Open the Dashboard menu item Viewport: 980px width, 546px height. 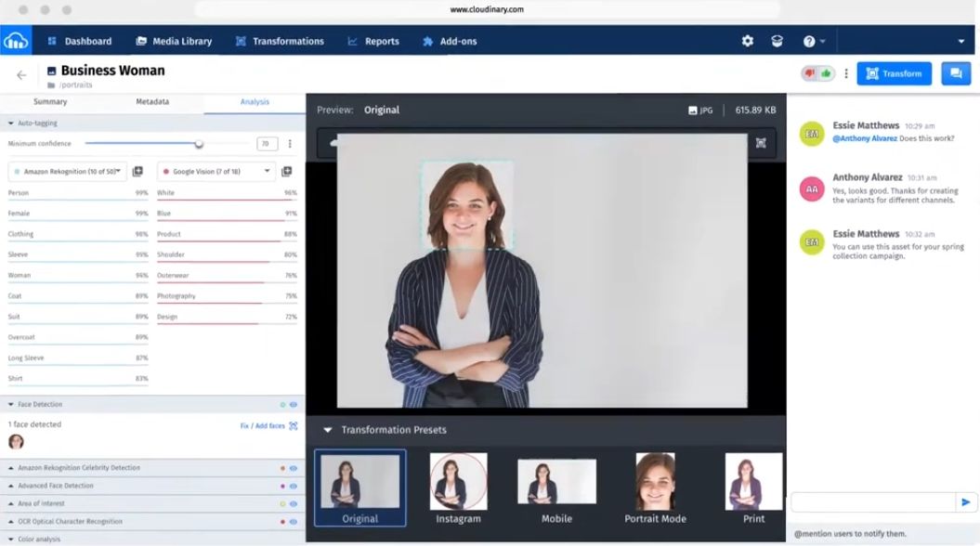click(x=79, y=41)
